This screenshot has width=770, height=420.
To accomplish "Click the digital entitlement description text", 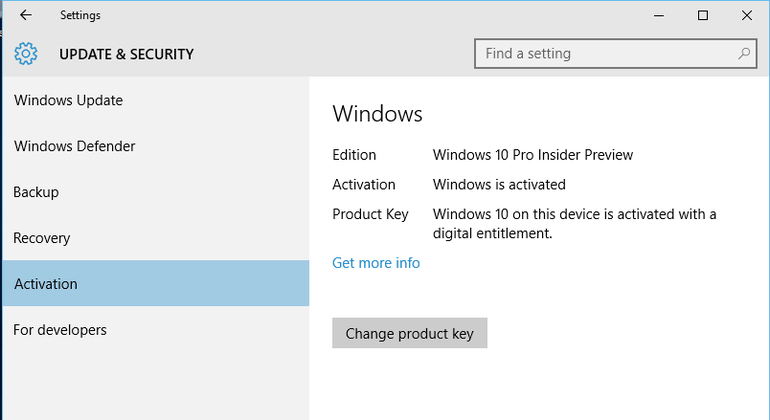I will tap(574, 224).
